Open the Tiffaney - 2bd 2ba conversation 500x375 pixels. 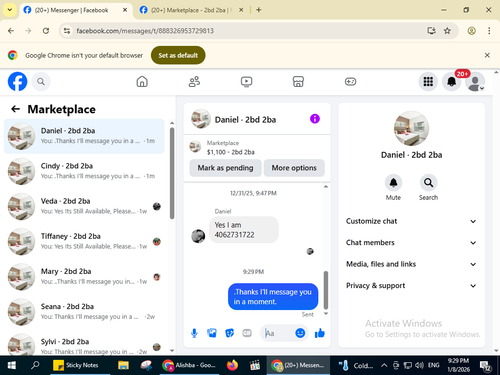pyautogui.click(x=84, y=242)
